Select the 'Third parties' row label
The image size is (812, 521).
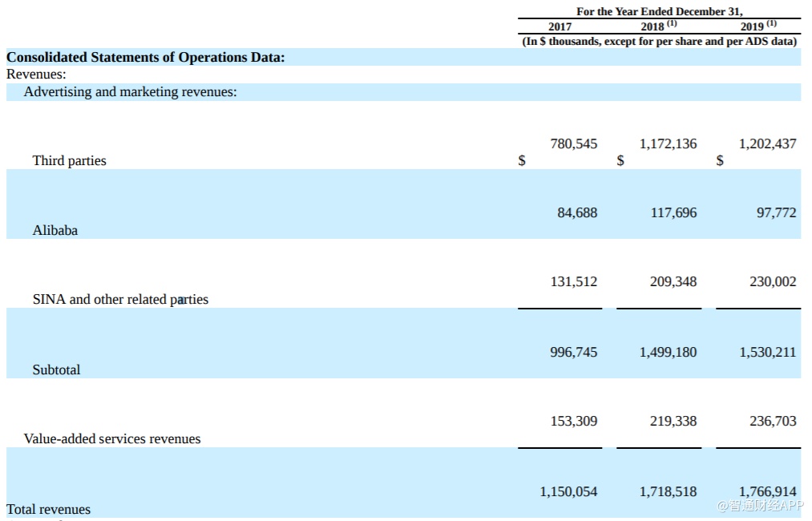coord(69,160)
